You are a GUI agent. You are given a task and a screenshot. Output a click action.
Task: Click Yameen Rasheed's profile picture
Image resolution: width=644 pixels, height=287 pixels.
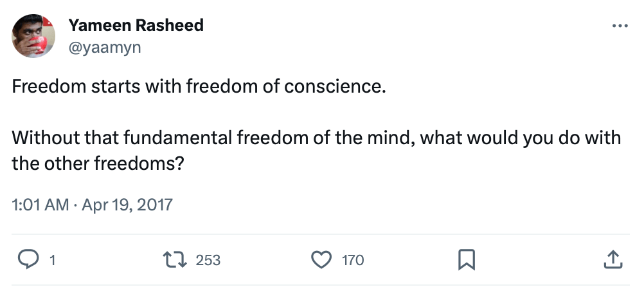pos(33,37)
